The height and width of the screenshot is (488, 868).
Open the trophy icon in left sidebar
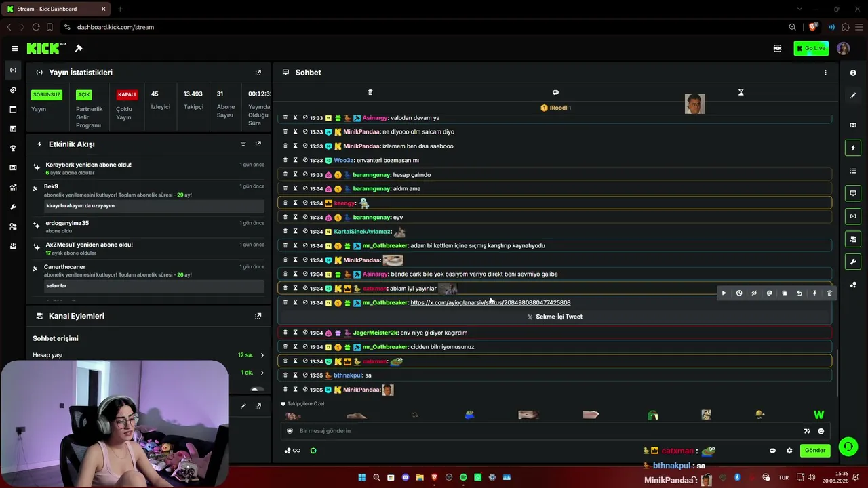13,148
